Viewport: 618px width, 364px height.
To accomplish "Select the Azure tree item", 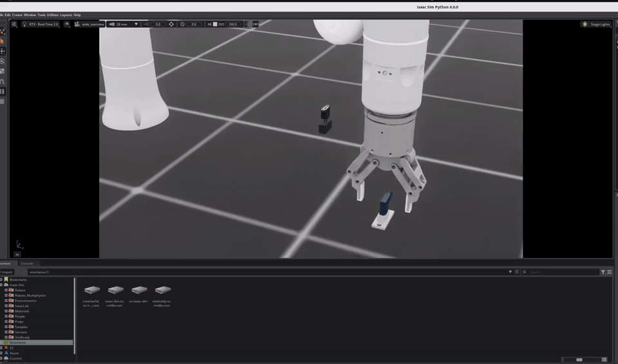I will [14, 353].
